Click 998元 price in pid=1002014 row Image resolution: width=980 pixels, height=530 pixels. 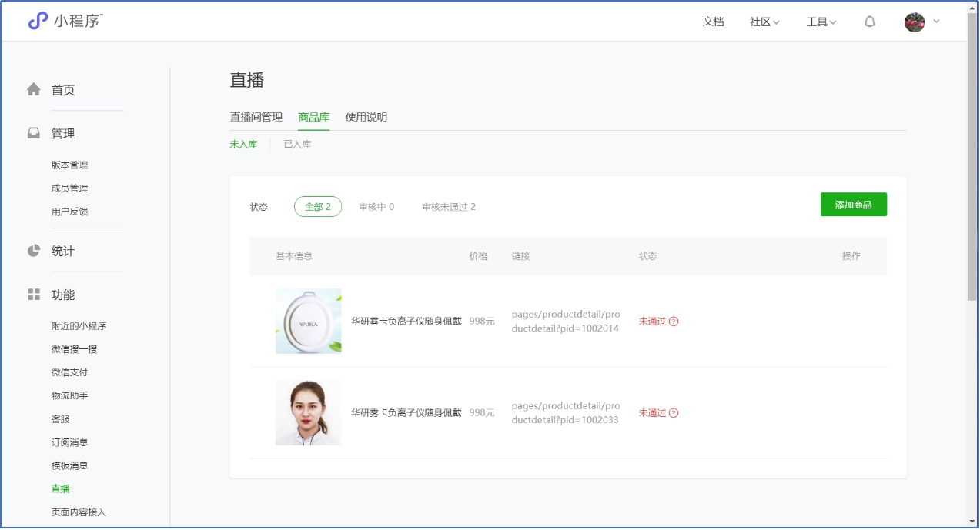coord(482,322)
